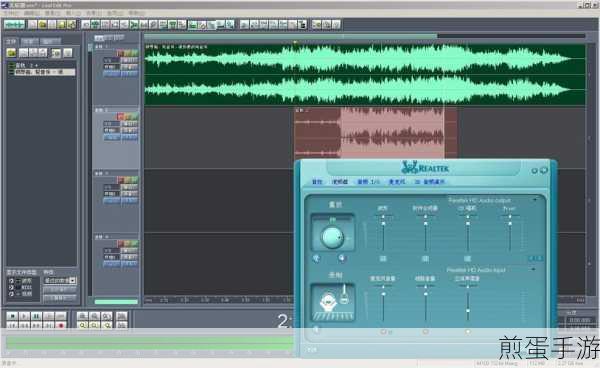Click the 3D audio tab in Realtek panel
600x368 pixels.
430,182
